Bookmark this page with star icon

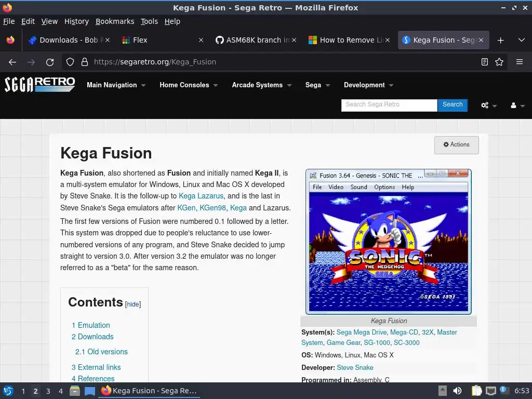499,62
